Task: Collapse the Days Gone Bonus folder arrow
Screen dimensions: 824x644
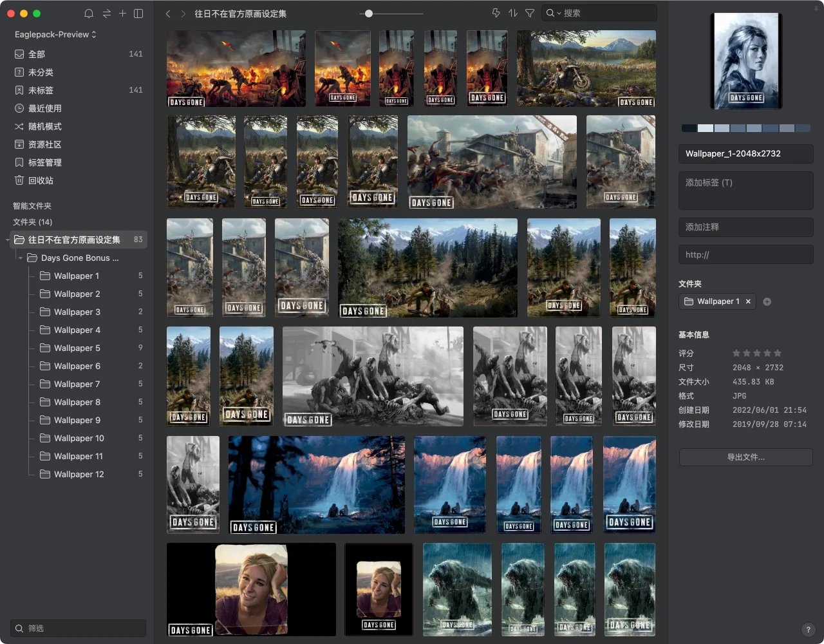Action: coord(21,258)
